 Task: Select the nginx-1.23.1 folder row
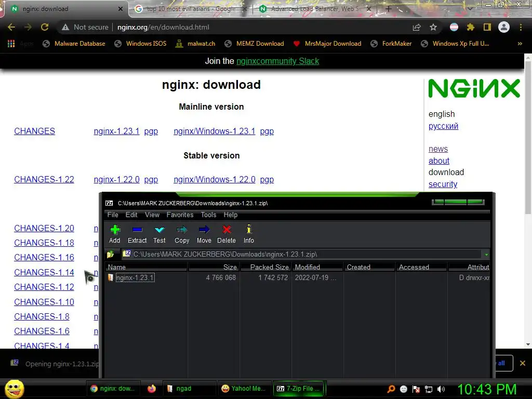click(x=297, y=277)
